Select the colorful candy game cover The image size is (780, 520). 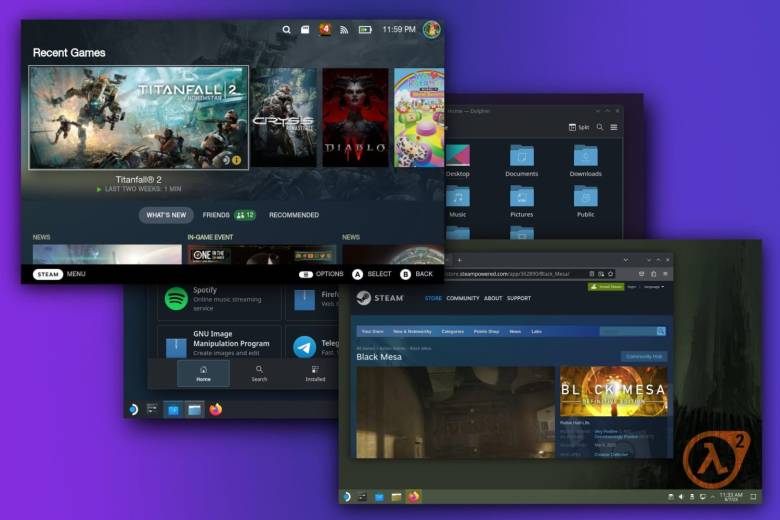coord(419,117)
